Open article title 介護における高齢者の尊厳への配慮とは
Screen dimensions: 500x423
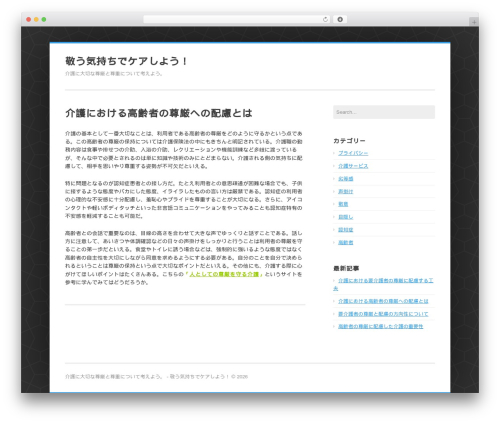pyautogui.click(x=159, y=113)
